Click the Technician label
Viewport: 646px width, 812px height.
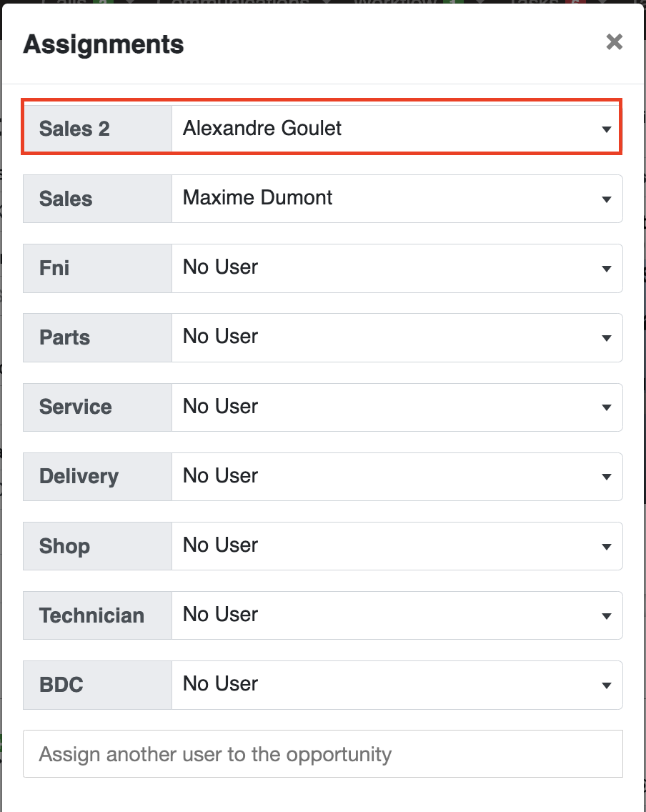click(91, 615)
